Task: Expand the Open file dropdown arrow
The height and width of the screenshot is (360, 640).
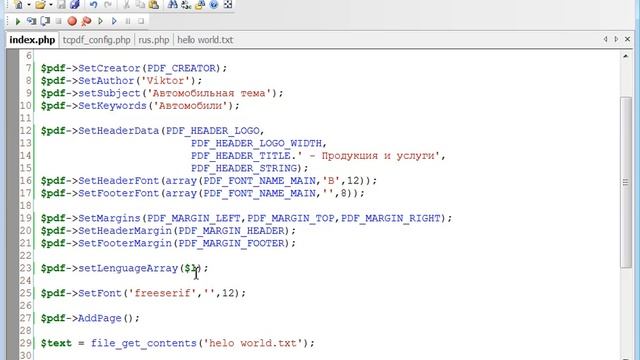Action: point(51,5)
